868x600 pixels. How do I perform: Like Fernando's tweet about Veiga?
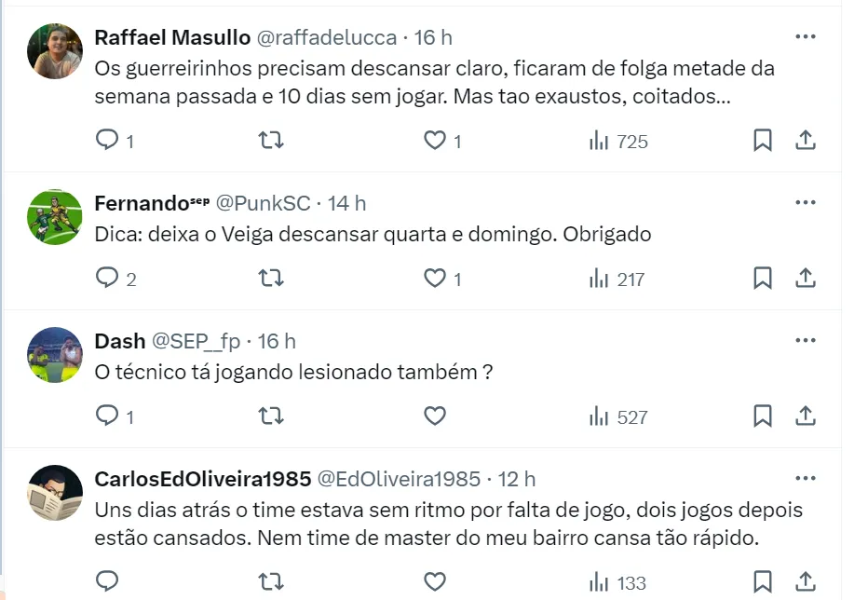435,279
